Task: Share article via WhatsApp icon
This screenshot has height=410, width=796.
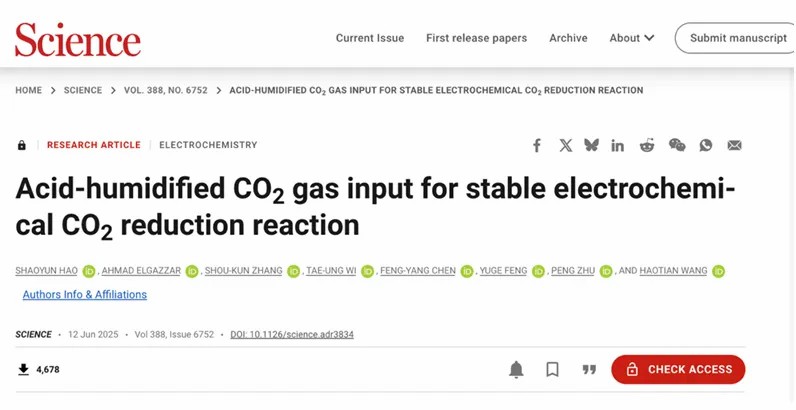Action: coord(706,145)
